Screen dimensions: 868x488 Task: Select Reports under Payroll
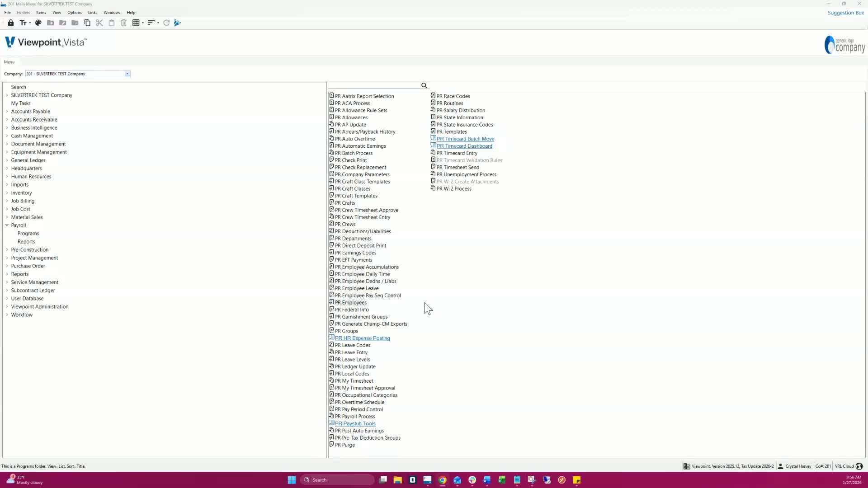(x=26, y=241)
